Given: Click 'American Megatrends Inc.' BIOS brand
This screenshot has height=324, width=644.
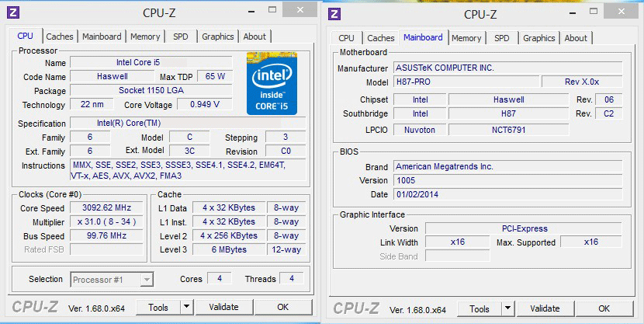Looking at the screenshot, I should pos(508,166).
